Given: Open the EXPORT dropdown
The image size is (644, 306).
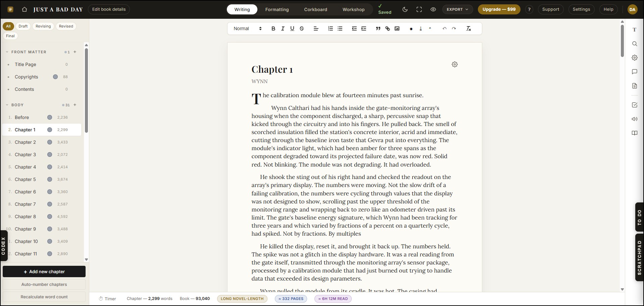Looking at the screenshot, I should pyautogui.click(x=457, y=9).
